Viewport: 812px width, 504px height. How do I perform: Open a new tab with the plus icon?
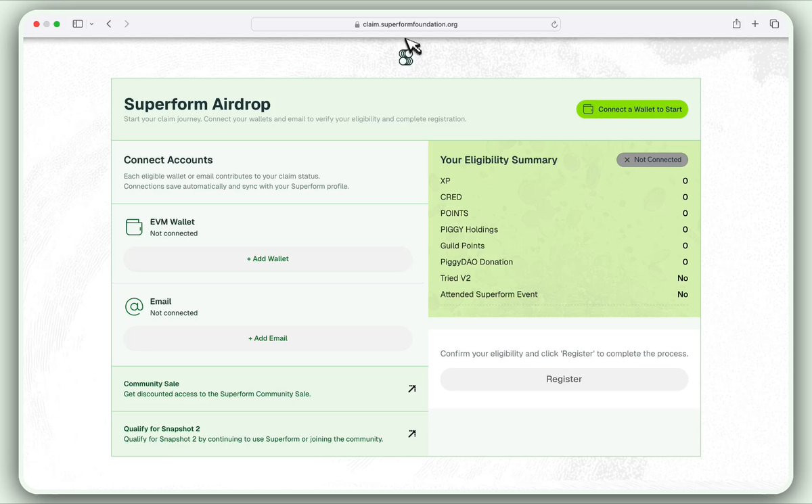755,24
